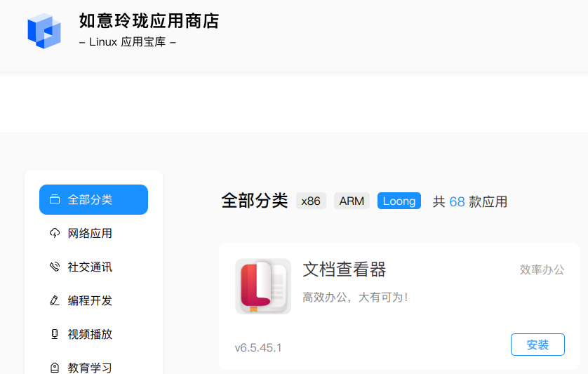Filter apps by x86 architecture
The width and height of the screenshot is (588, 374).
(311, 201)
